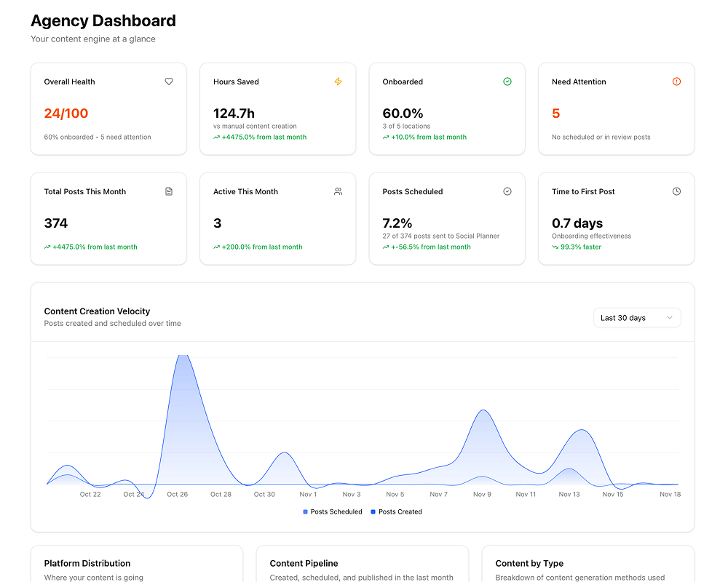Click the document icon on Total Posts card
Image resolution: width=728 pixels, height=582 pixels.
pyautogui.click(x=168, y=191)
